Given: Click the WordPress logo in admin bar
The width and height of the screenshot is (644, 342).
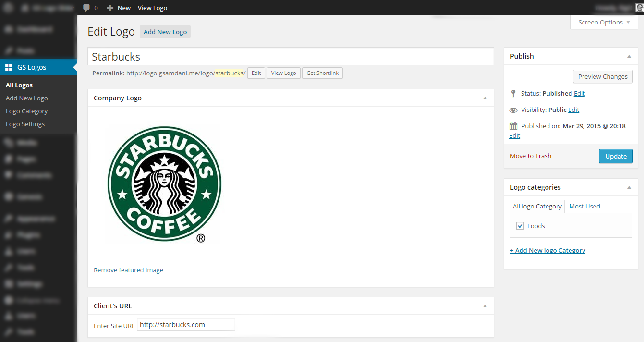Looking at the screenshot, I should click(x=9, y=8).
